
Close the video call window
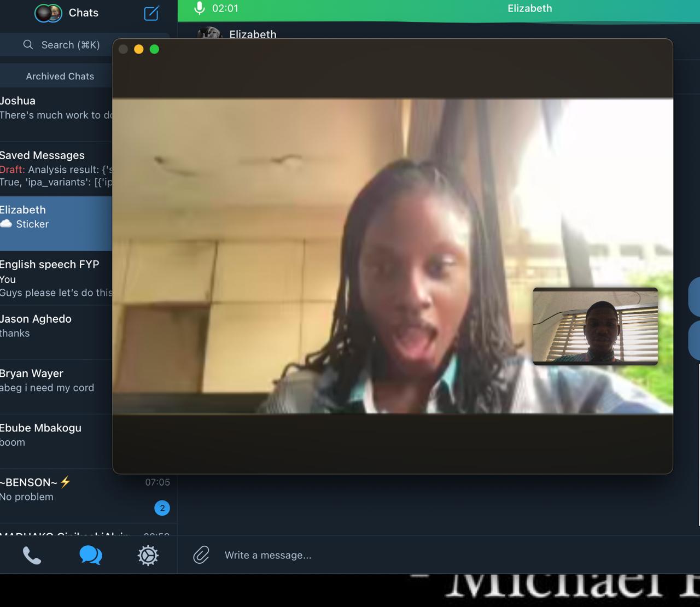point(124,49)
